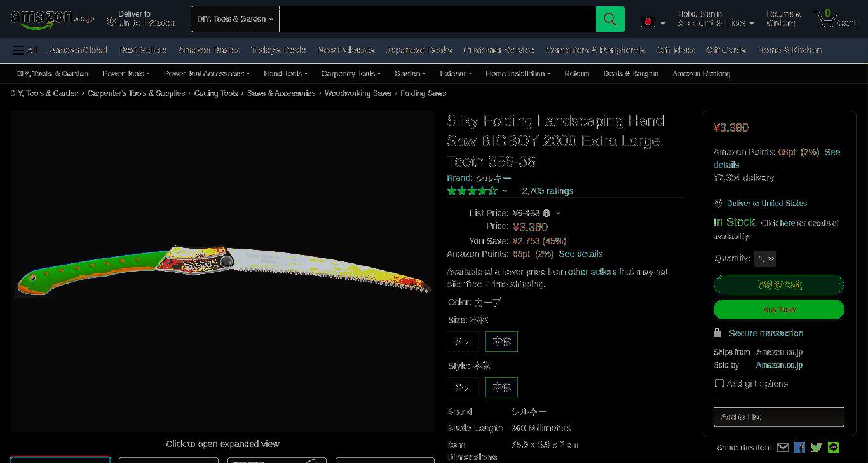The width and height of the screenshot is (868, 463).
Task: Click the star rating graphic
Action: 472,191
